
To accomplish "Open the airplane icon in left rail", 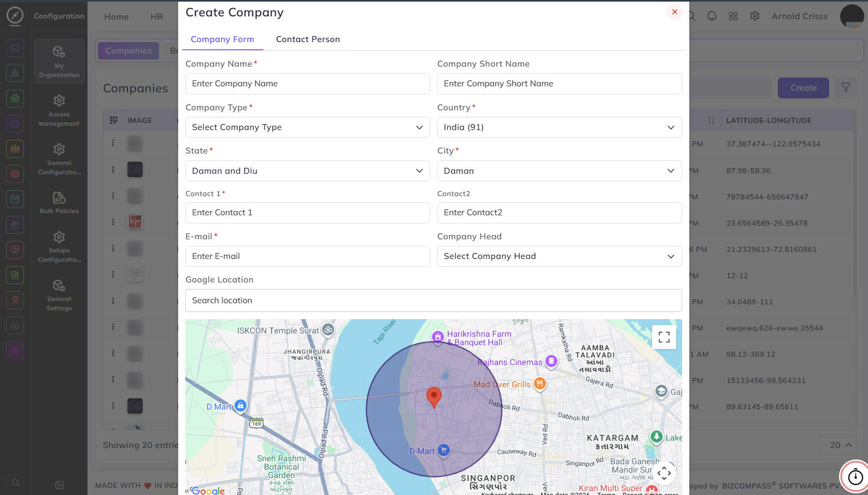I will 15,224.
